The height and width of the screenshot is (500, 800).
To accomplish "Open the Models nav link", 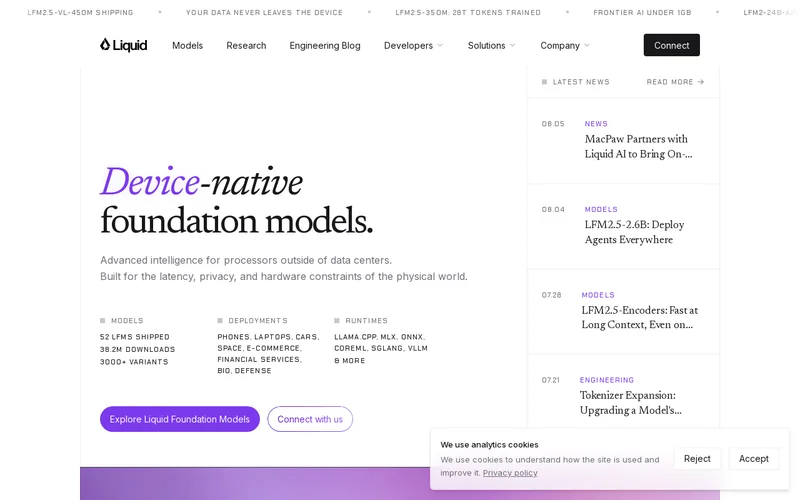I will 187,45.
